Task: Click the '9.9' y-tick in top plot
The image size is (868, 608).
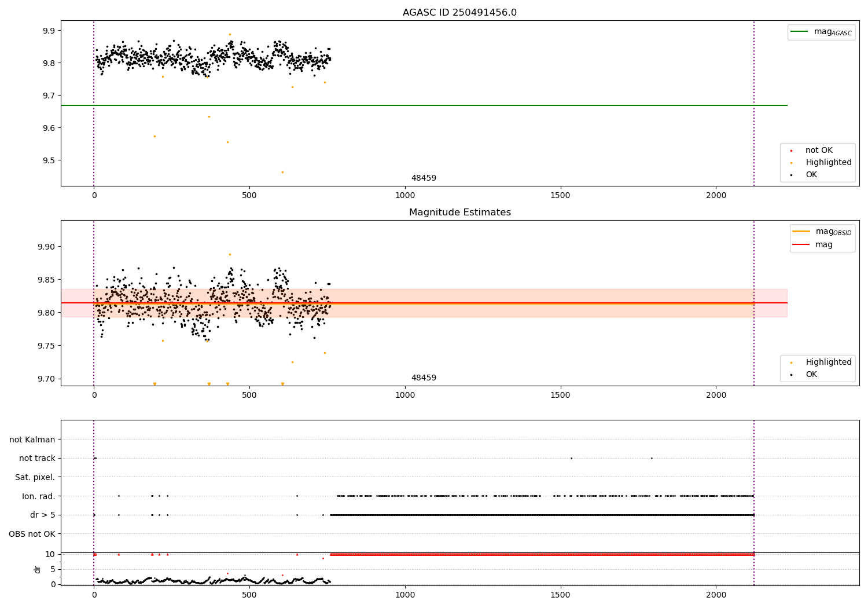Action: [x=49, y=31]
